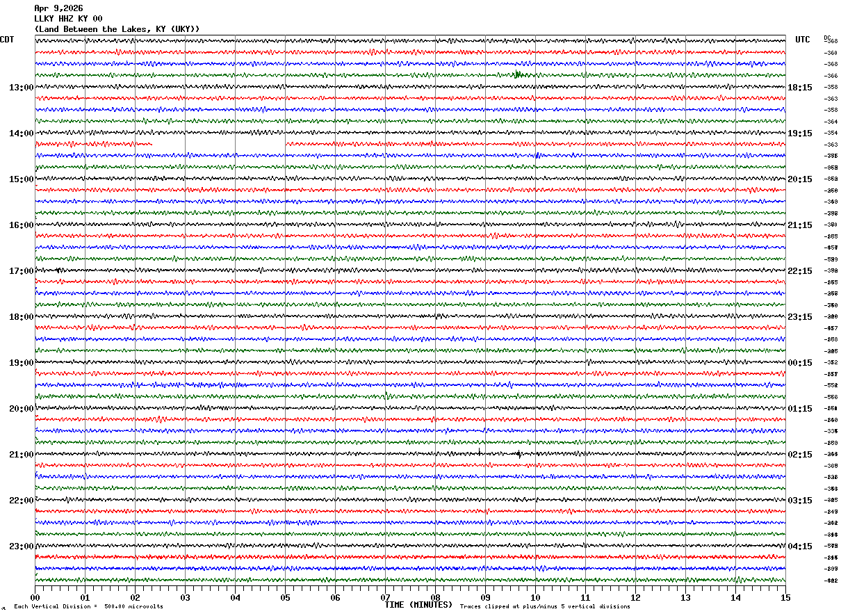This screenshot has height=616, width=841.
Task: Click minute 10 on the time axis
Action: pyautogui.click(x=535, y=597)
